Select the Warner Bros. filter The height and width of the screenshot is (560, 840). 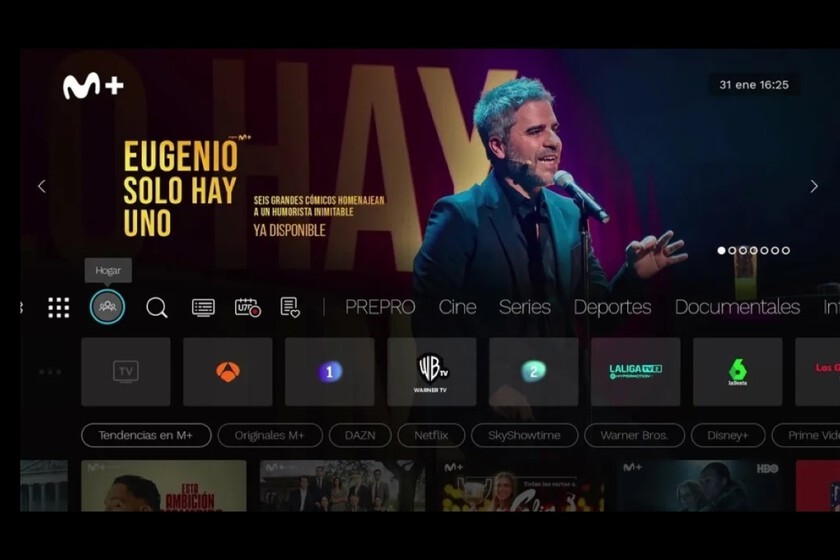pos(634,435)
